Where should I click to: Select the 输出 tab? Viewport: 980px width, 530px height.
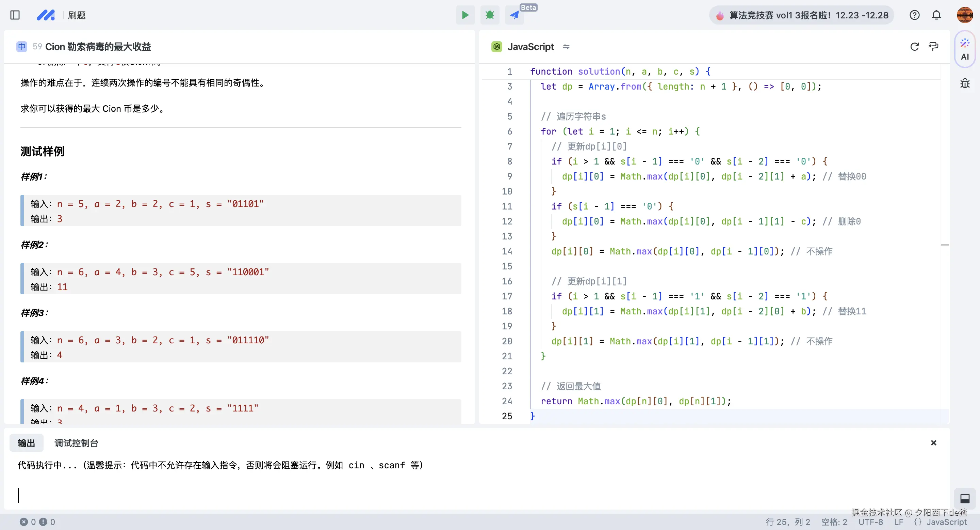point(26,443)
